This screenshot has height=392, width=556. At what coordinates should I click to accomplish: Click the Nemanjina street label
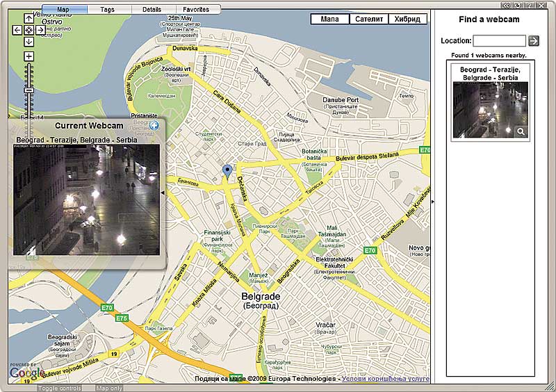tap(229, 271)
